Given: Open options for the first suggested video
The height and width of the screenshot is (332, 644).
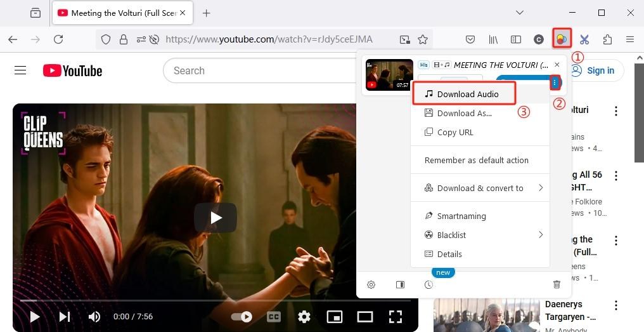Looking at the screenshot, I should point(615,110).
